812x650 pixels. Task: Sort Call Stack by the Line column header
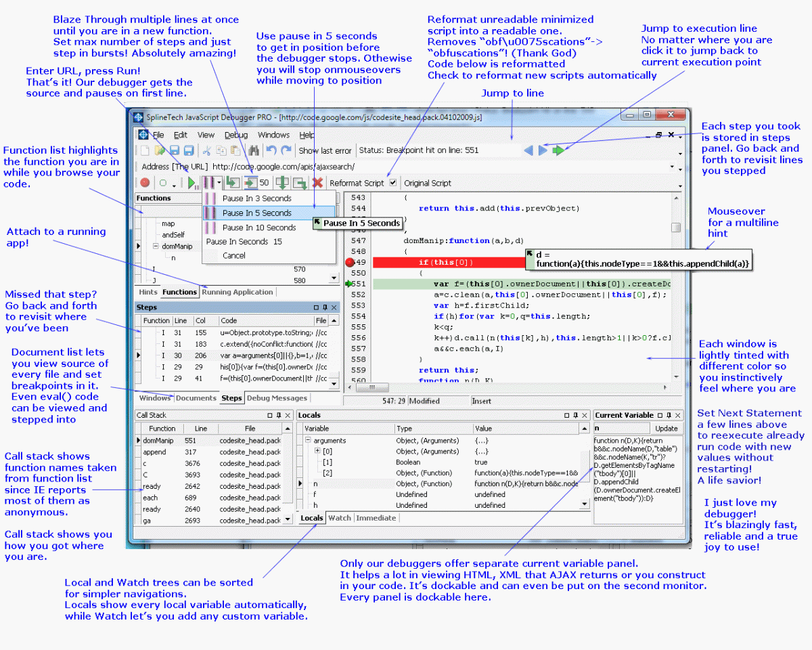(201, 429)
